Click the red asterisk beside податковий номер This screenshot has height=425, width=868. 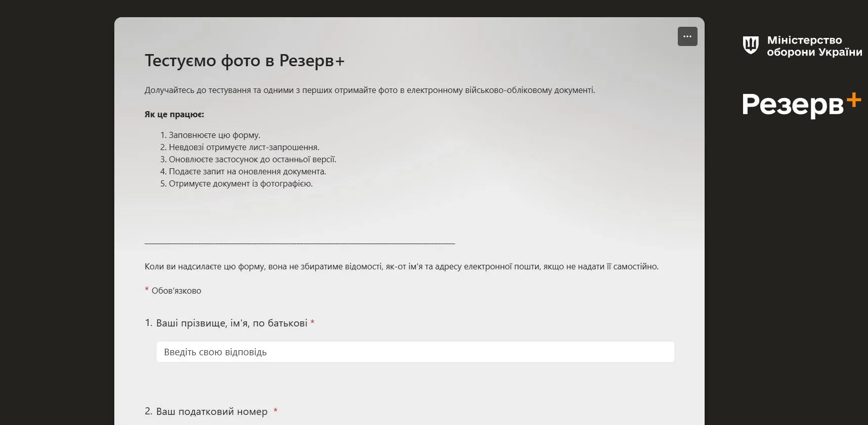click(x=276, y=411)
